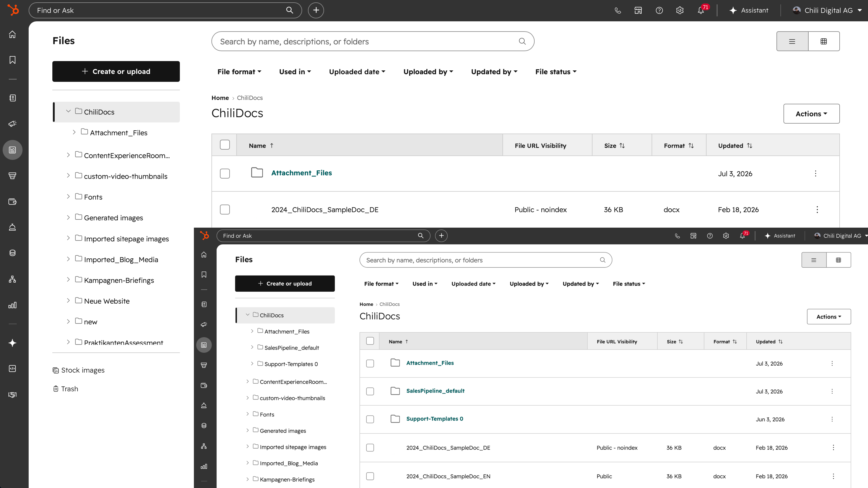
Task: Tick the checkbox for the Support-Templates 0 row
Action: (x=370, y=419)
